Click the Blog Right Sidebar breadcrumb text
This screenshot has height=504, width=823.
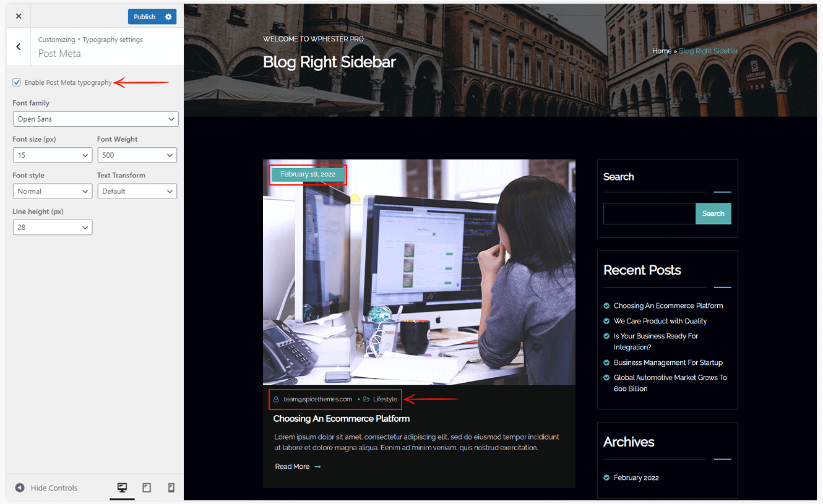[709, 51]
